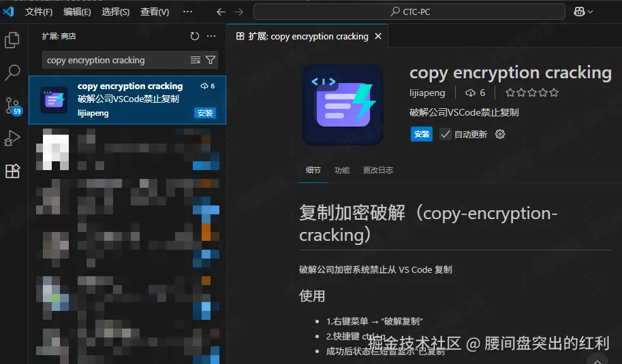This screenshot has height=364, width=622.
Task: Go back with the left arrow
Action: coord(221,12)
